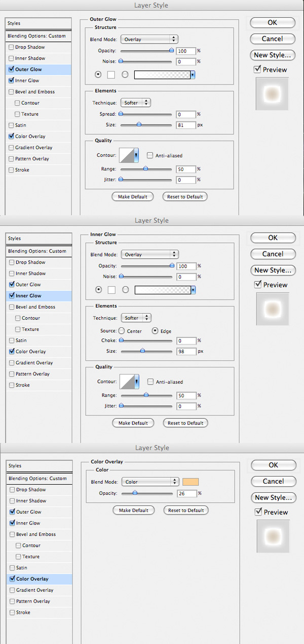Click the white color swatch in Outer Glow settings
This screenshot has height=644, width=304.
coord(111,75)
